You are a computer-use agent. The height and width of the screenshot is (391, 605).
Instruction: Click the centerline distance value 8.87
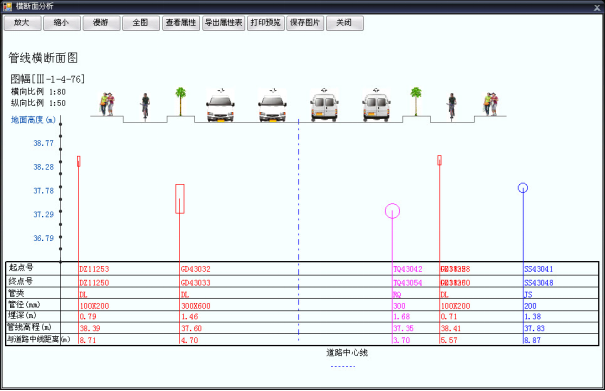click(x=532, y=340)
